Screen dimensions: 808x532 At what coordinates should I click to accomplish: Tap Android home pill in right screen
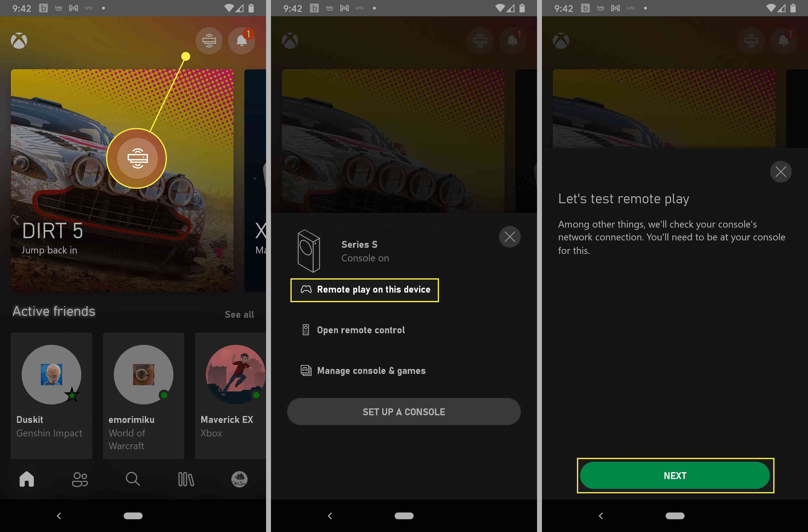coord(675,516)
